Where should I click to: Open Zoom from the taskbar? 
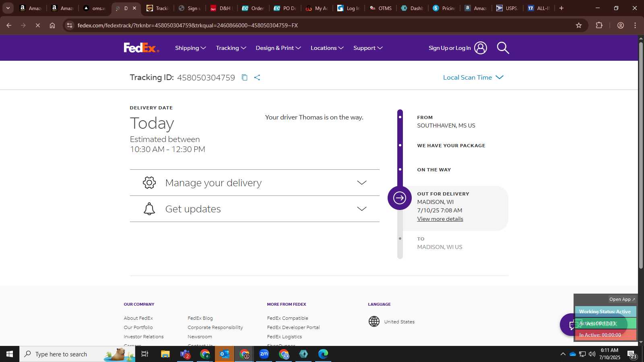point(264,354)
